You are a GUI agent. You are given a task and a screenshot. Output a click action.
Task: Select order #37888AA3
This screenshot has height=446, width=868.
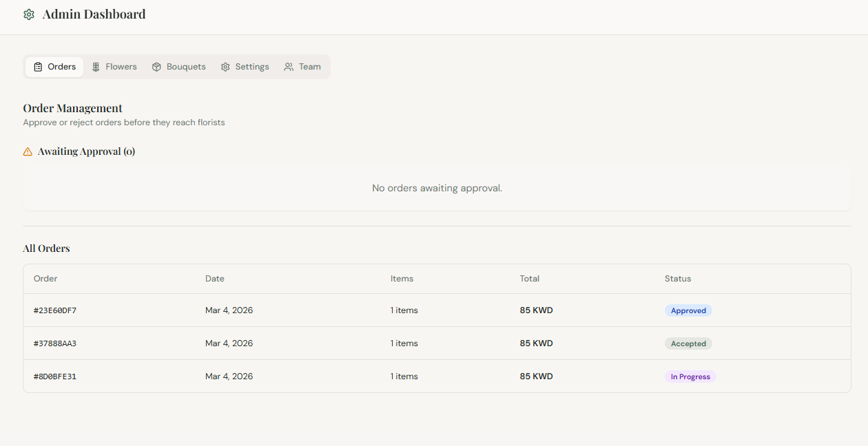pos(55,343)
